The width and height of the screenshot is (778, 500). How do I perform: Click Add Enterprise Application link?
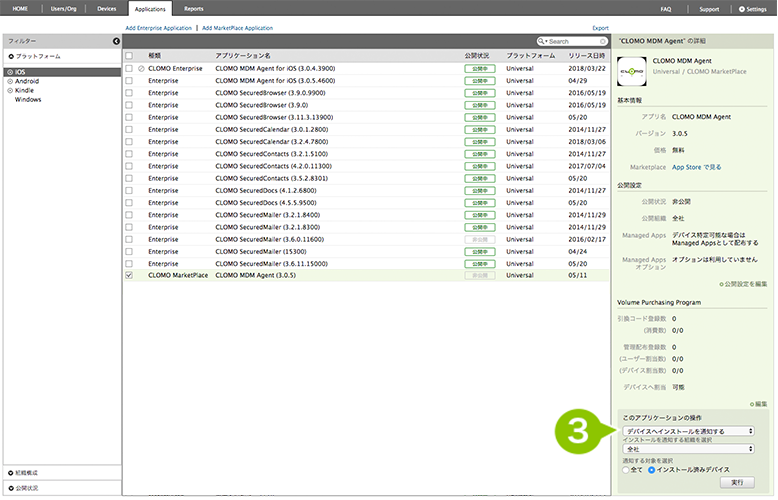tap(158, 28)
